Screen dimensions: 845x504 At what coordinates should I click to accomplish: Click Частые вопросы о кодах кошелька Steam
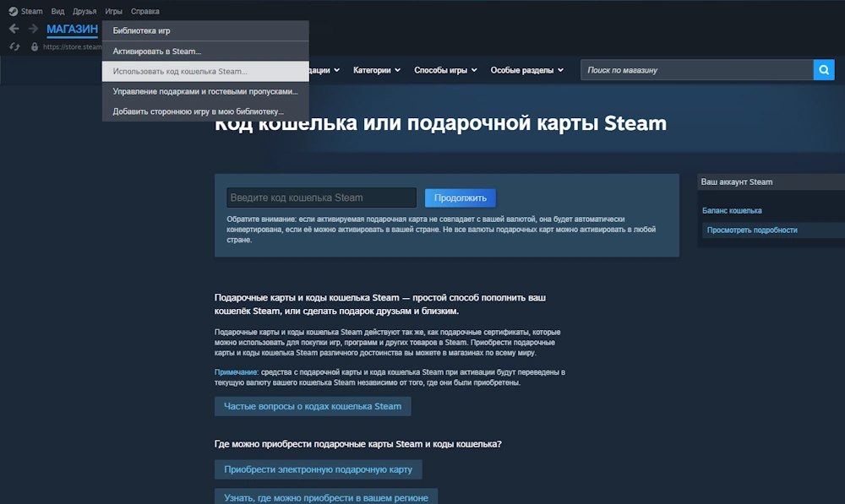[x=313, y=406]
